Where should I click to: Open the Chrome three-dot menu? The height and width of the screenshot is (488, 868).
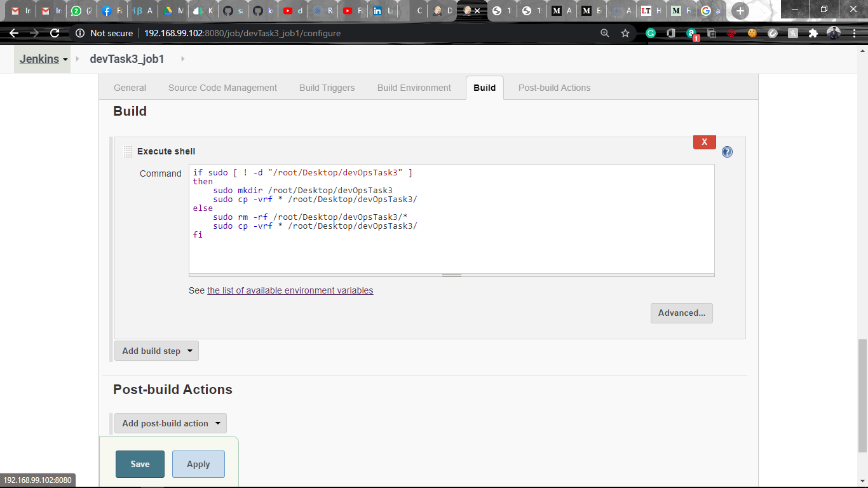point(855,33)
